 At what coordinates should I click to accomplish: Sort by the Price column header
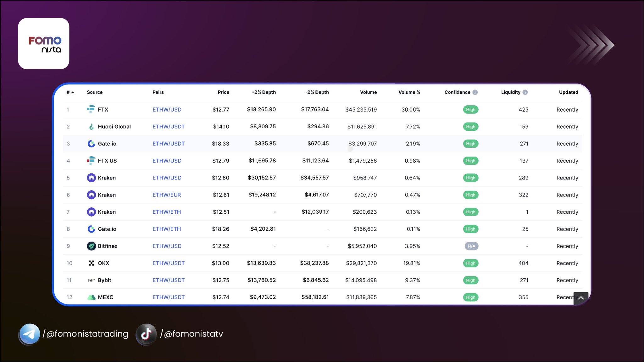coord(223,92)
